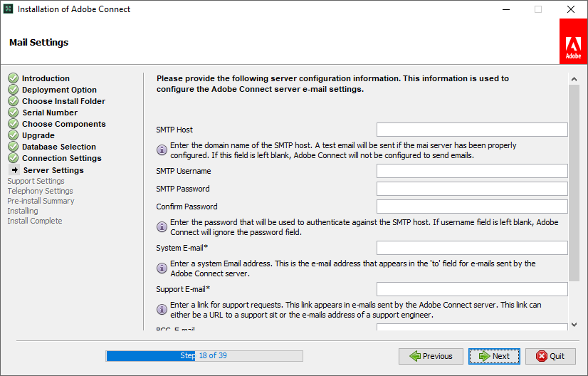
Task: Focus the SMTP Username text box
Action: point(472,171)
